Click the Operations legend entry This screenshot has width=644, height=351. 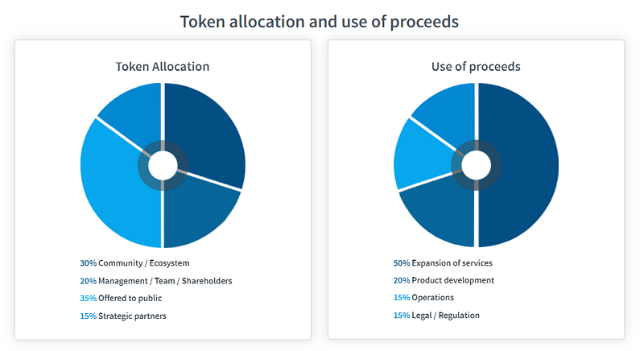pos(423,298)
